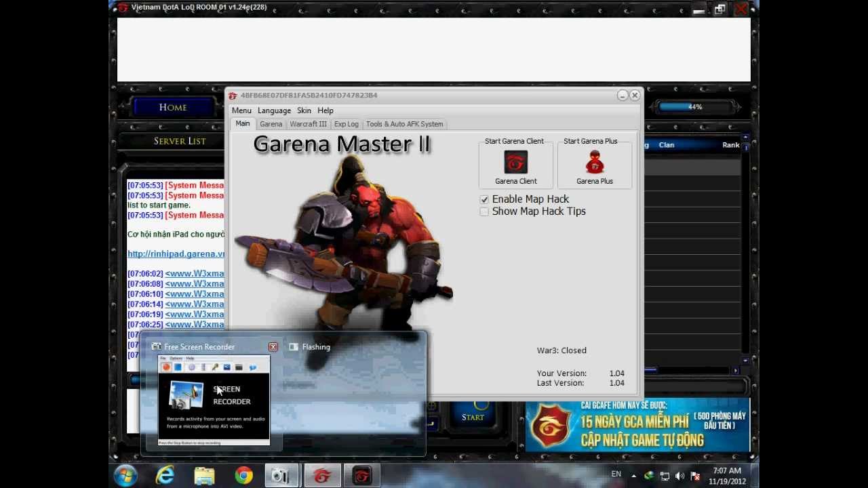
Task: Close the Garena Master II window
Action: (635, 96)
